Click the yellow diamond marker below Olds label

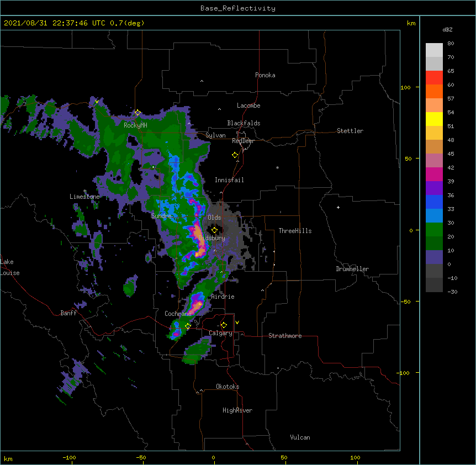pos(214,230)
